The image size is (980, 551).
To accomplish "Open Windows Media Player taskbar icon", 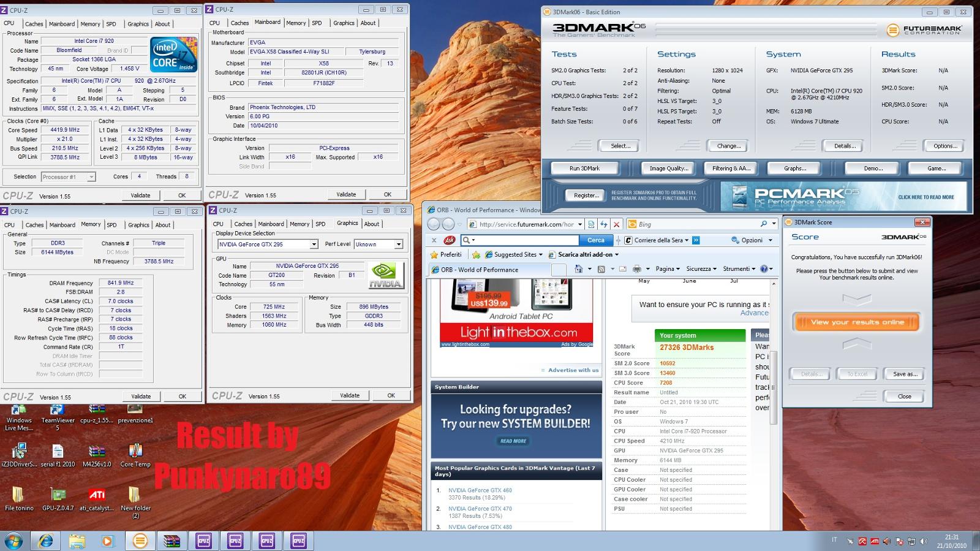I will tap(108, 541).
